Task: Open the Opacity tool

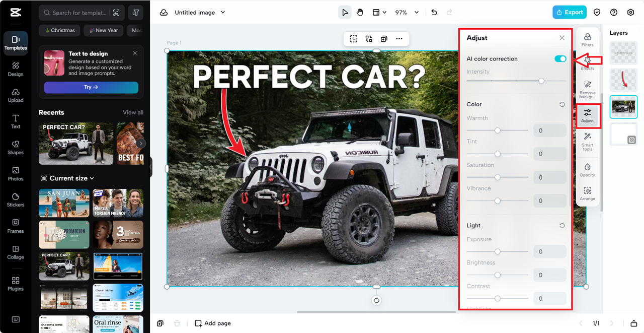Action: [x=587, y=170]
